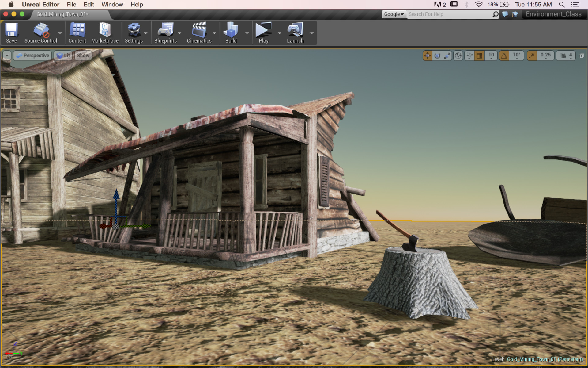Open the Google search engine dropdown

(394, 14)
